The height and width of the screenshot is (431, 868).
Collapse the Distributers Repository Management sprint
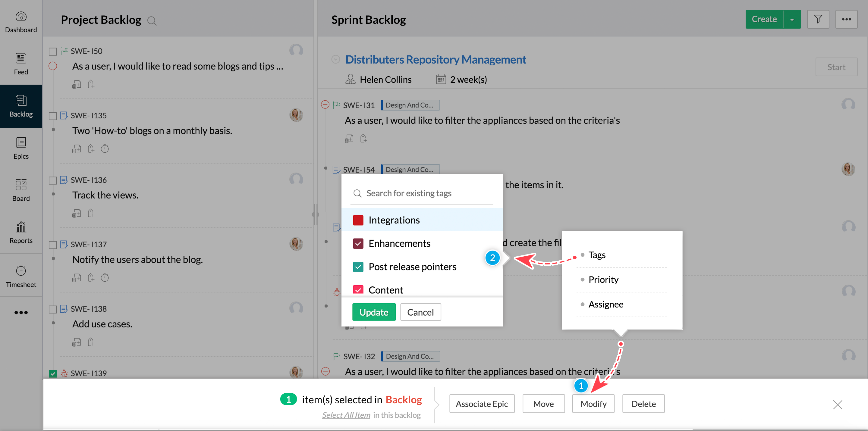335,60
